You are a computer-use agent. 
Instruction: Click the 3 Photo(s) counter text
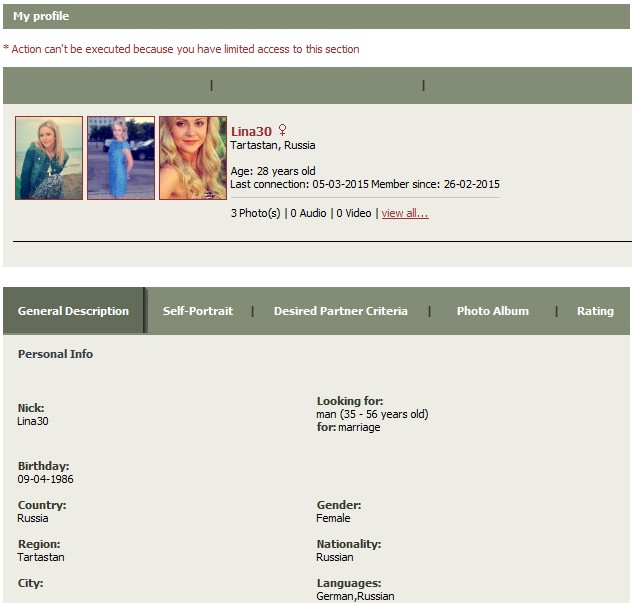[256, 213]
